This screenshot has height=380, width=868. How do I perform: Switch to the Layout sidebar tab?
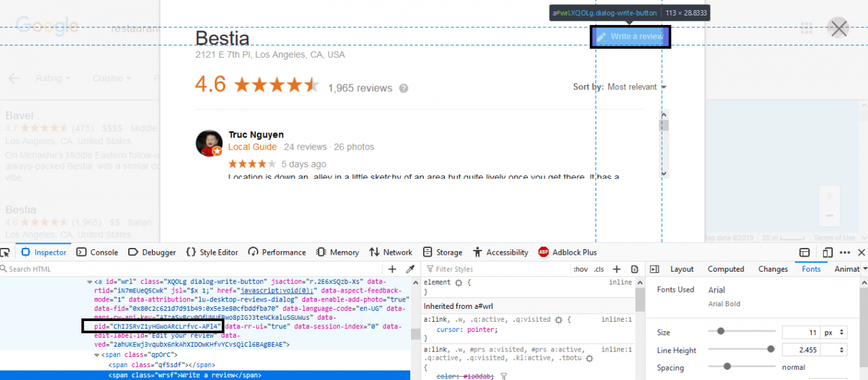point(682,269)
